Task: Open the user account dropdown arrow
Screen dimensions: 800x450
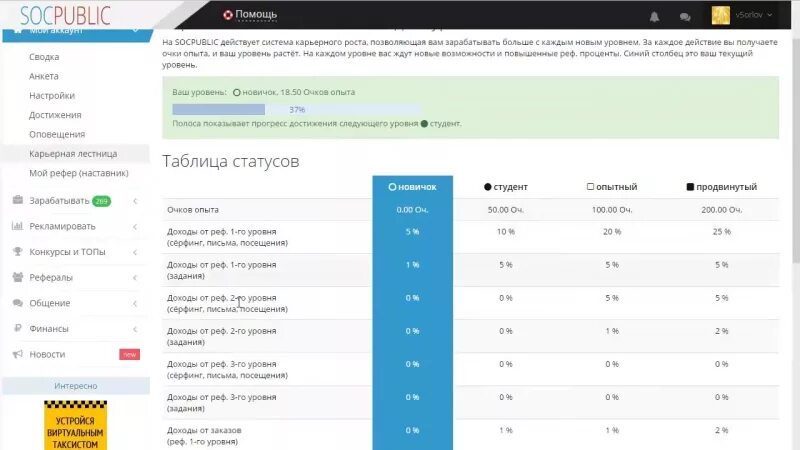Action: click(x=769, y=15)
